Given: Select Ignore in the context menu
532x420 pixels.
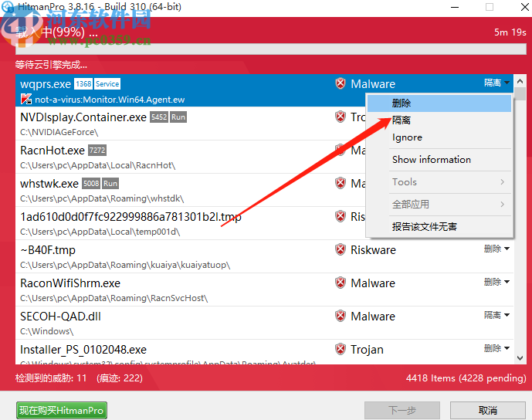Looking at the screenshot, I should click(x=439, y=137).
